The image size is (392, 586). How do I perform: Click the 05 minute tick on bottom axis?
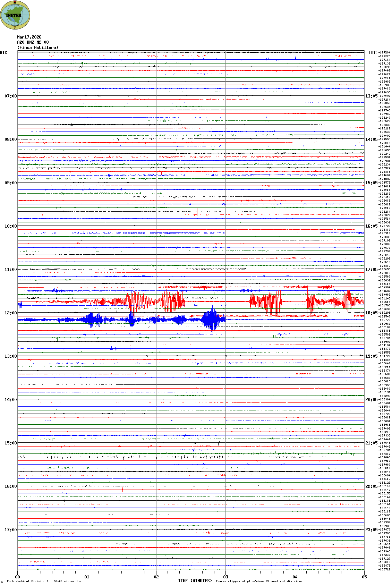coord(364,577)
